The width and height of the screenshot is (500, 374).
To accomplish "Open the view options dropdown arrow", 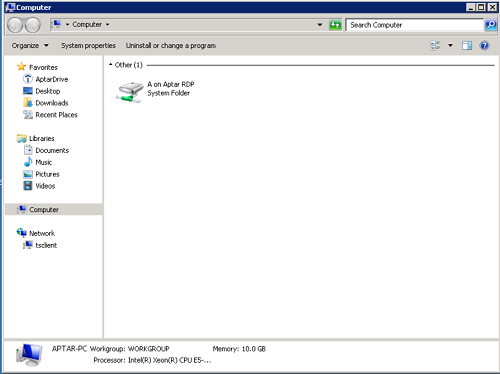I will tap(450, 45).
